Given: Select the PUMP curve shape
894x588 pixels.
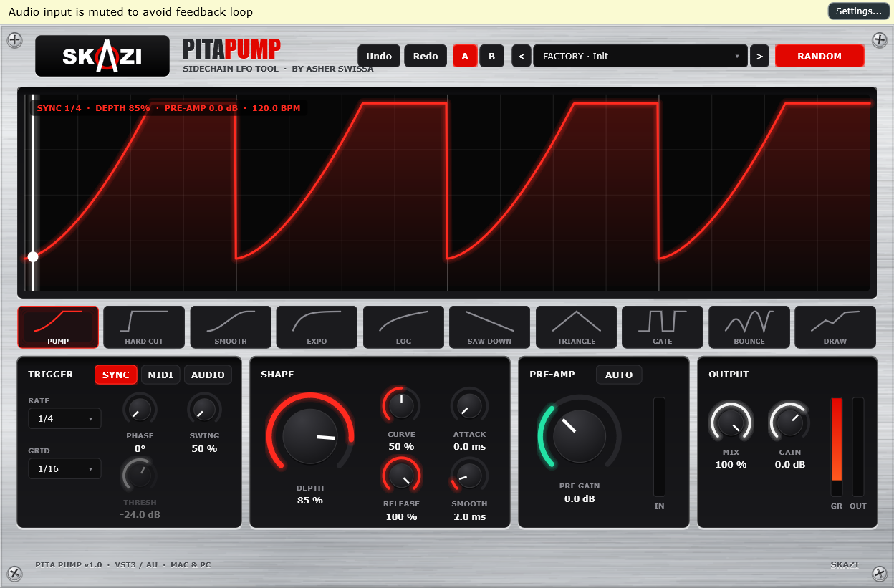Looking at the screenshot, I should (x=58, y=327).
